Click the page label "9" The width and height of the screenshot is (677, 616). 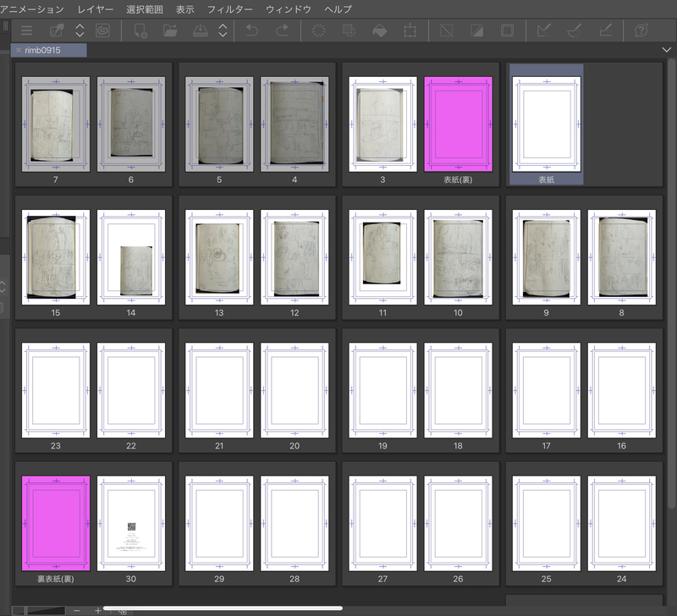click(x=546, y=312)
